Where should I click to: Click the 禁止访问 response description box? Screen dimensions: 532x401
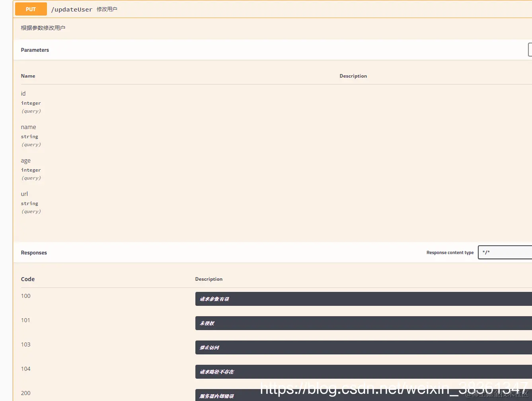(363, 348)
